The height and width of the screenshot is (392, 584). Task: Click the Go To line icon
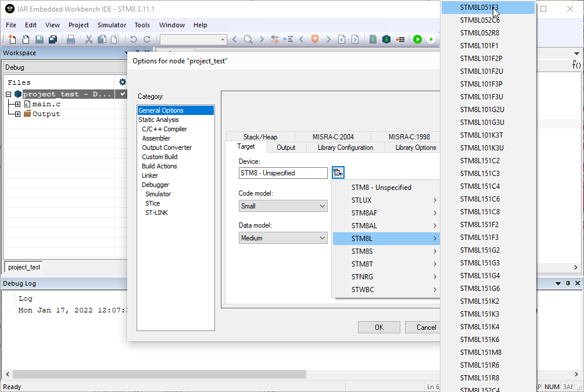pyautogui.click(x=288, y=39)
